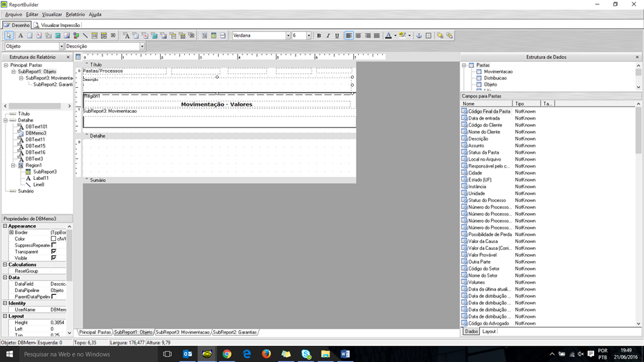The width and height of the screenshot is (644, 362).
Task: Open the Objeto data pipeline dropdown
Action: (x=61, y=46)
